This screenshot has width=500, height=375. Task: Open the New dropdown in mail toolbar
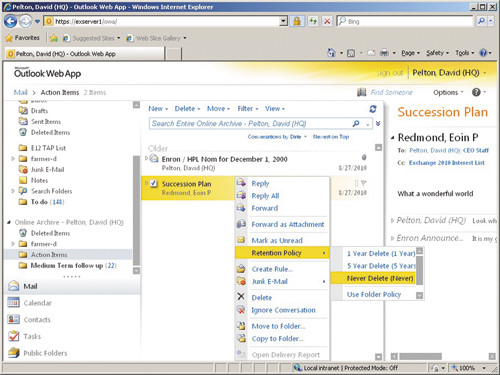[x=158, y=109]
